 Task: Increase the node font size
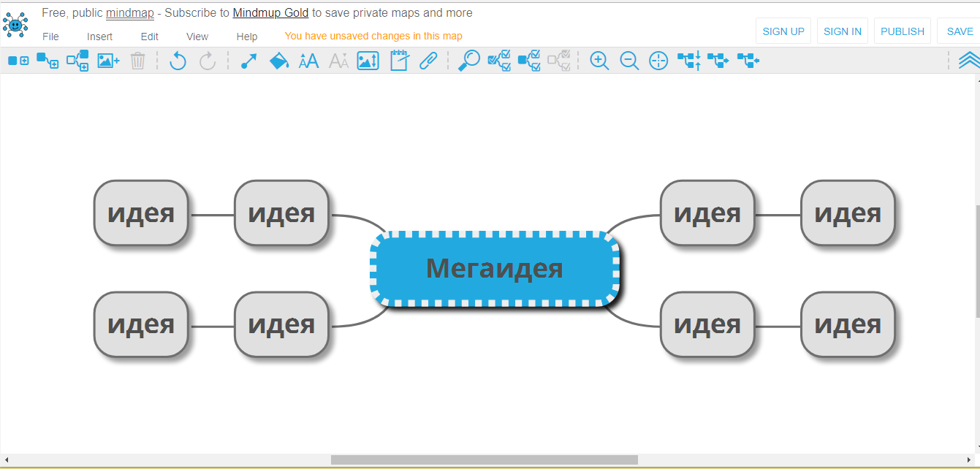(x=309, y=61)
